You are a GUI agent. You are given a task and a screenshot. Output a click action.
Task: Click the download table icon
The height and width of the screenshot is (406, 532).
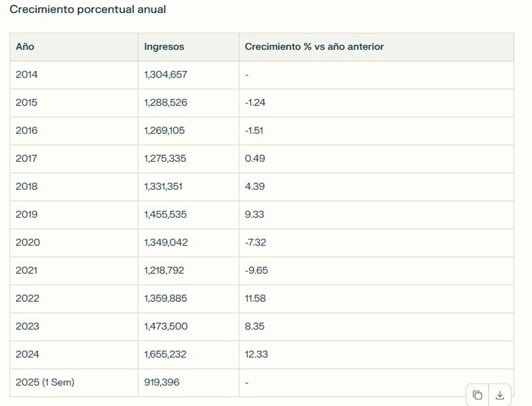click(x=500, y=395)
